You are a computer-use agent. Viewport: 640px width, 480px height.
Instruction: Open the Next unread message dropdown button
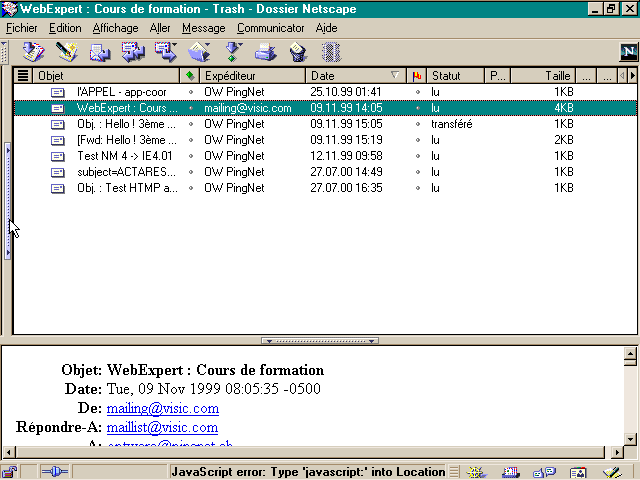click(233, 52)
